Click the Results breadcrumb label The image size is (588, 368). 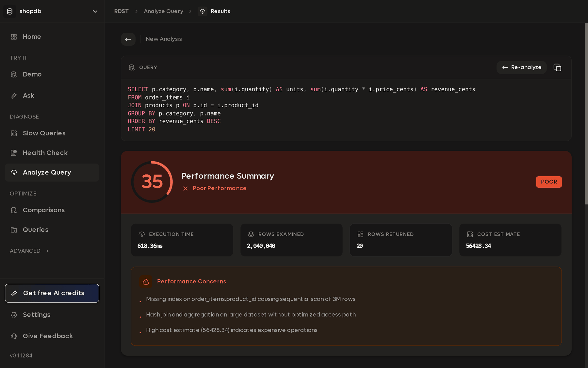(220, 11)
